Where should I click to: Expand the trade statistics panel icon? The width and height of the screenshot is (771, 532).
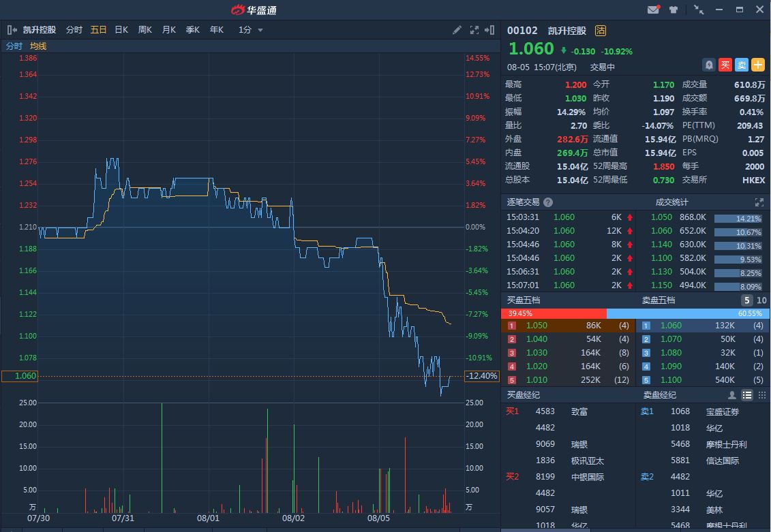(759, 202)
